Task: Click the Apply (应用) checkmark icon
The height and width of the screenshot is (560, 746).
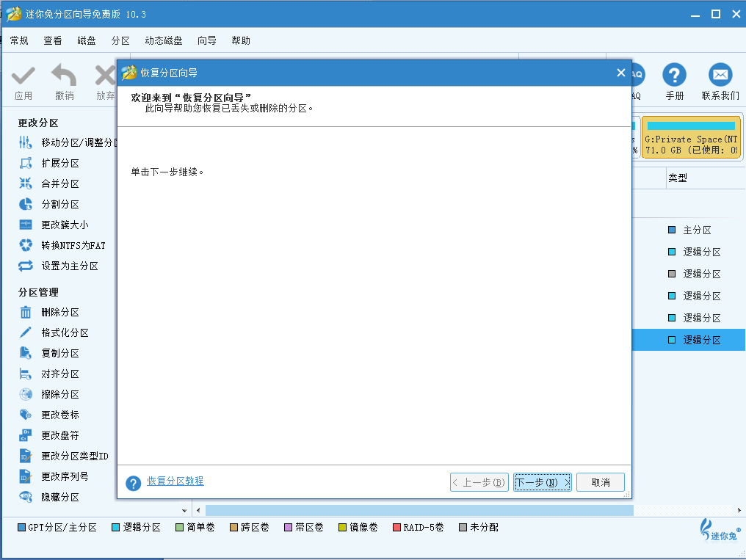Action: pyautogui.click(x=23, y=76)
